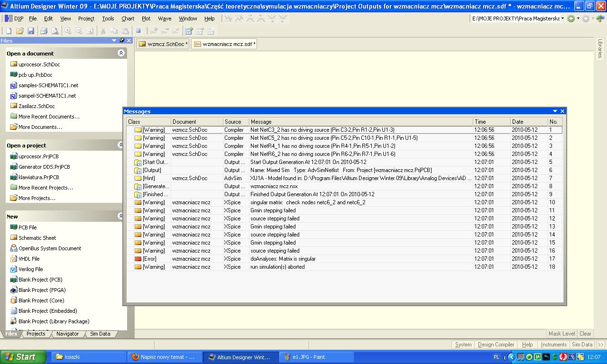Switch to the wzmcz.SchDoc document tab
This screenshot has height=364, width=607.
point(163,44)
